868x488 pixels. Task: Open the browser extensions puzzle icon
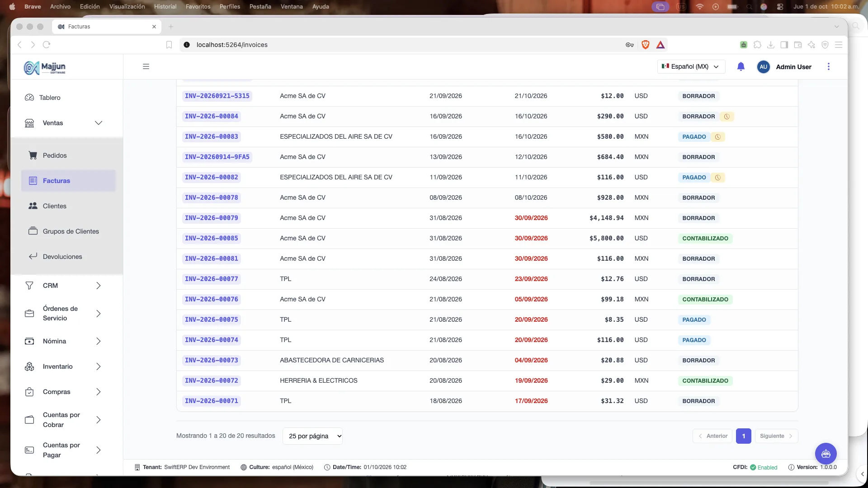(757, 44)
